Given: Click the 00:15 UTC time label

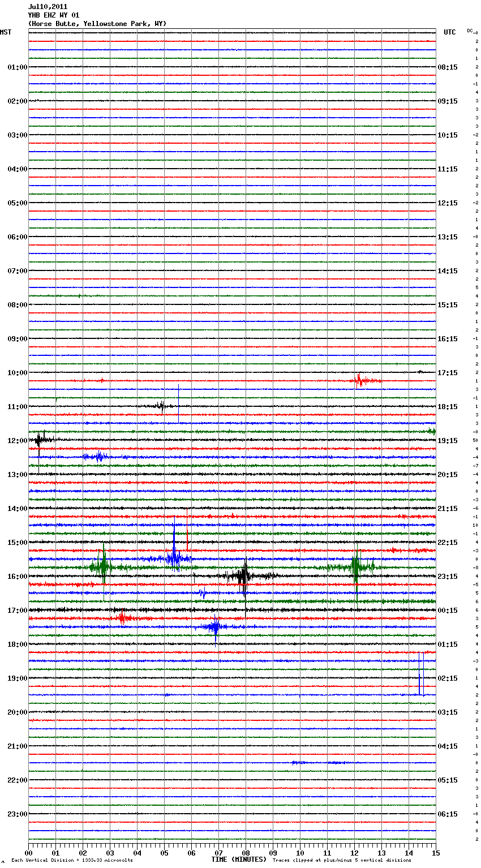Looking at the screenshot, I should [x=448, y=611].
